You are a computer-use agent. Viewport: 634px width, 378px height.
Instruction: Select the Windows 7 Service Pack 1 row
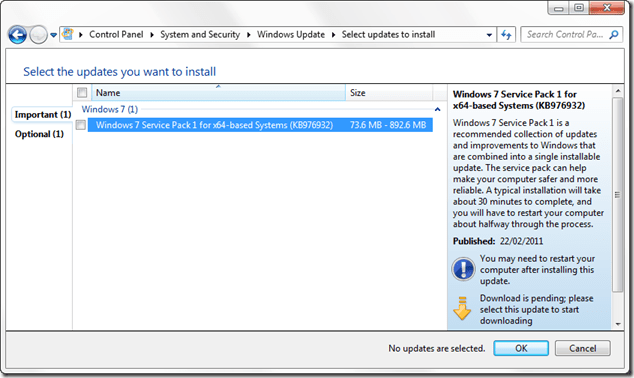tap(260, 125)
